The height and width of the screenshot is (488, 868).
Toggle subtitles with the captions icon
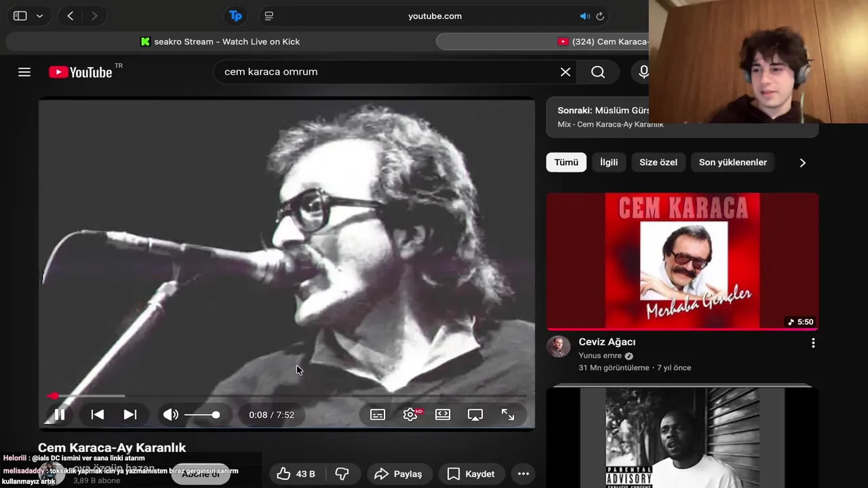point(378,415)
